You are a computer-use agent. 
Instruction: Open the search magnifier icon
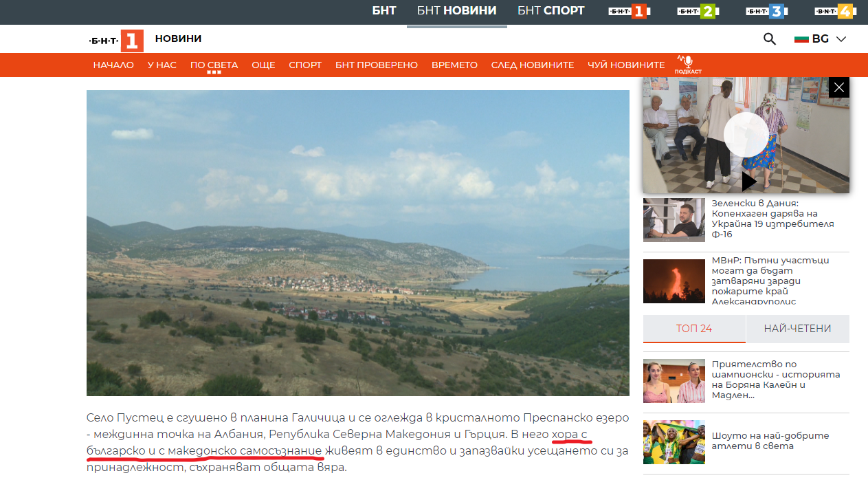(x=770, y=39)
